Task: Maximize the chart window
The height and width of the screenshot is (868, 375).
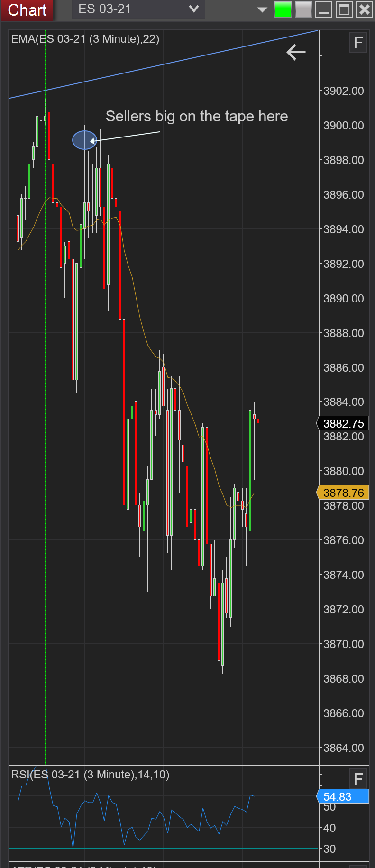Action: tap(344, 9)
